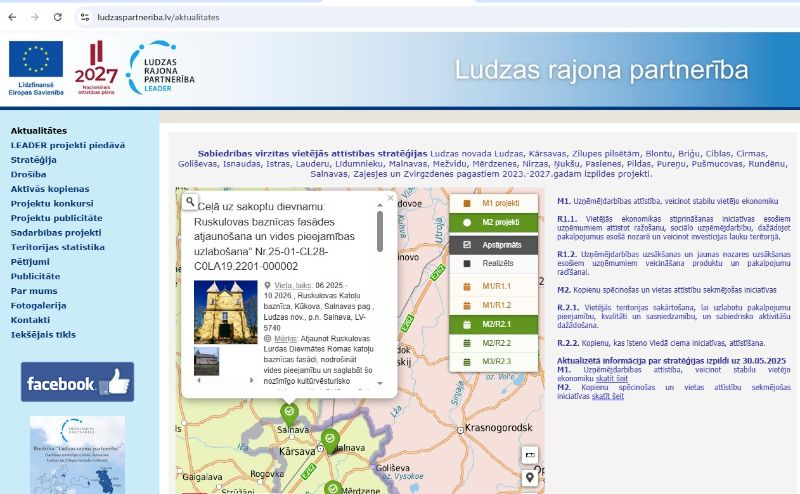Screen dimensions: 800x494
Task: Click the popup vertical scrollbar
Action: pyautogui.click(x=379, y=232)
